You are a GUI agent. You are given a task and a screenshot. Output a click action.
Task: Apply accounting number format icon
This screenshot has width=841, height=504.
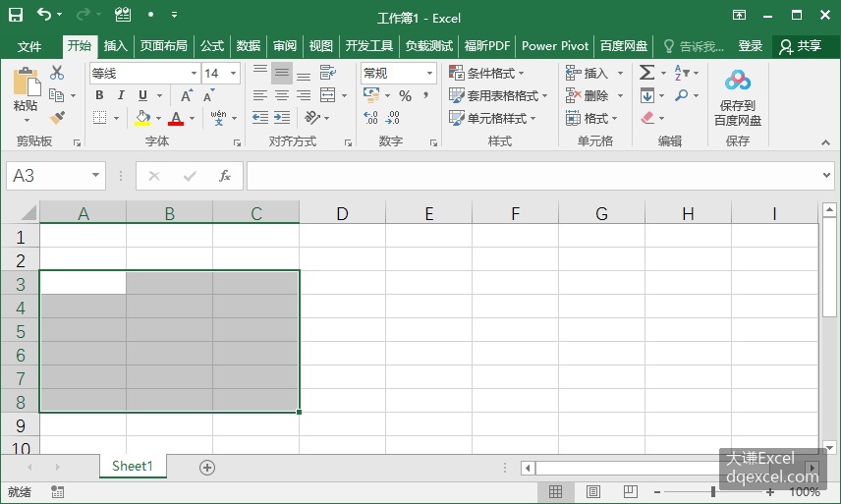tap(371, 95)
